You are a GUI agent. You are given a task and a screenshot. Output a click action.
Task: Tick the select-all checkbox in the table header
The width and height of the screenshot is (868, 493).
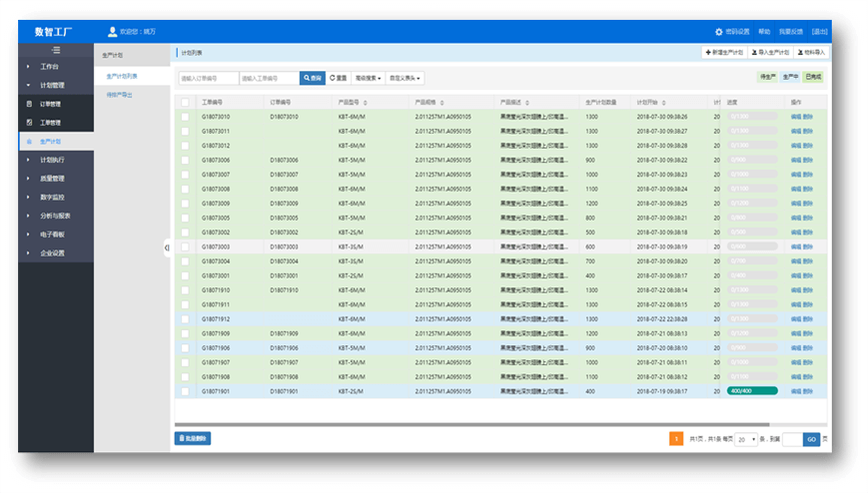[185, 103]
